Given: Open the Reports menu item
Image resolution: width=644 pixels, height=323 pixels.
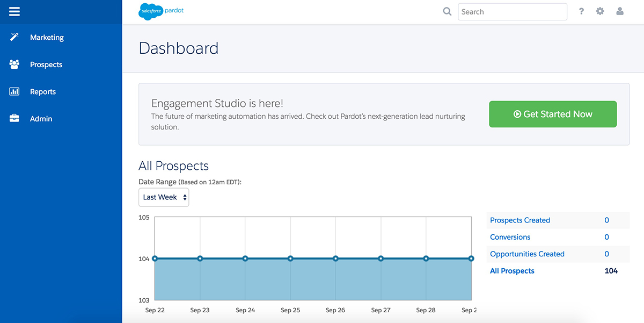Looking at the screenshot, I should tap(43, 92).
